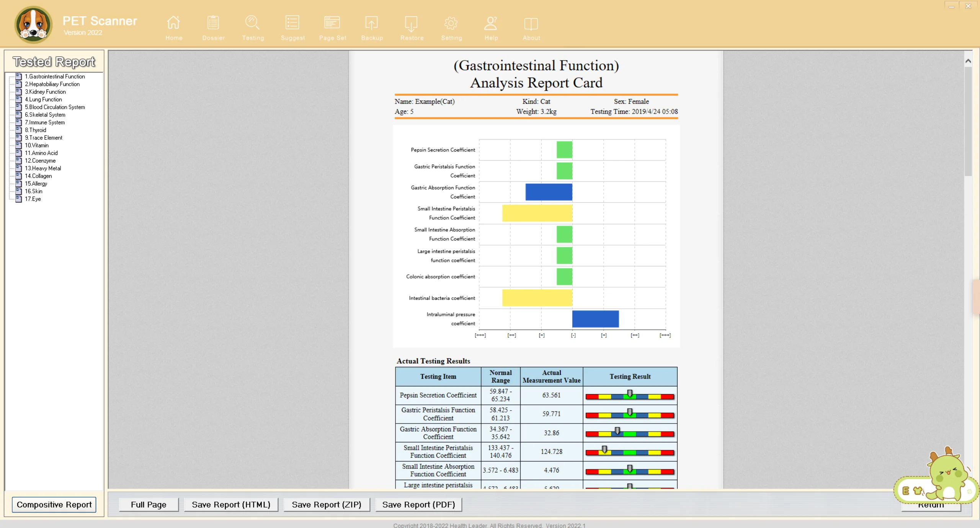Click the Compositive Report button
This screenshot has height=528, width=980.
click(x=54, y=505)
